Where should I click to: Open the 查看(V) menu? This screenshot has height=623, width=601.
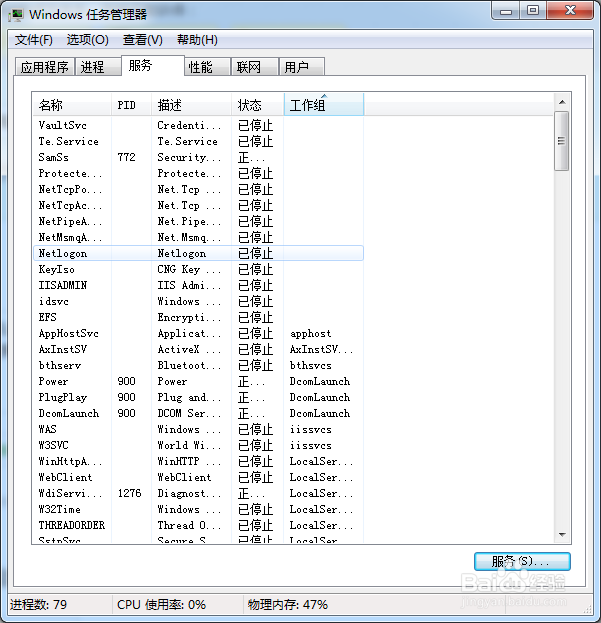[143, 40]
